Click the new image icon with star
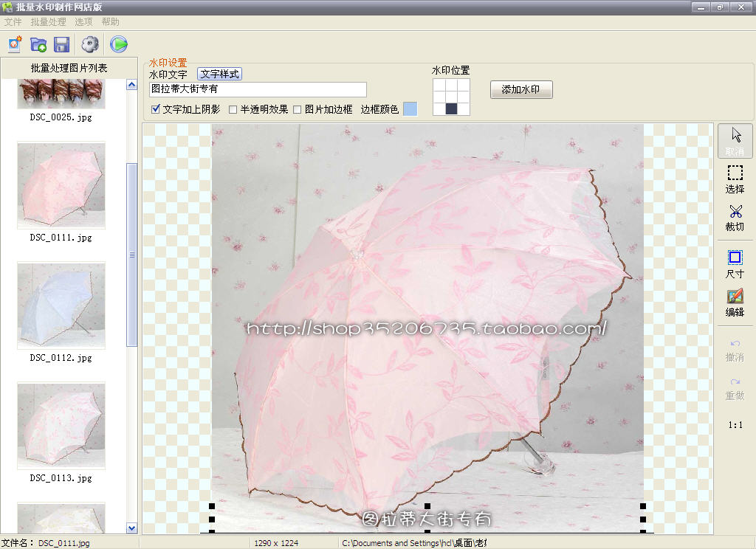 coord(15,44)
